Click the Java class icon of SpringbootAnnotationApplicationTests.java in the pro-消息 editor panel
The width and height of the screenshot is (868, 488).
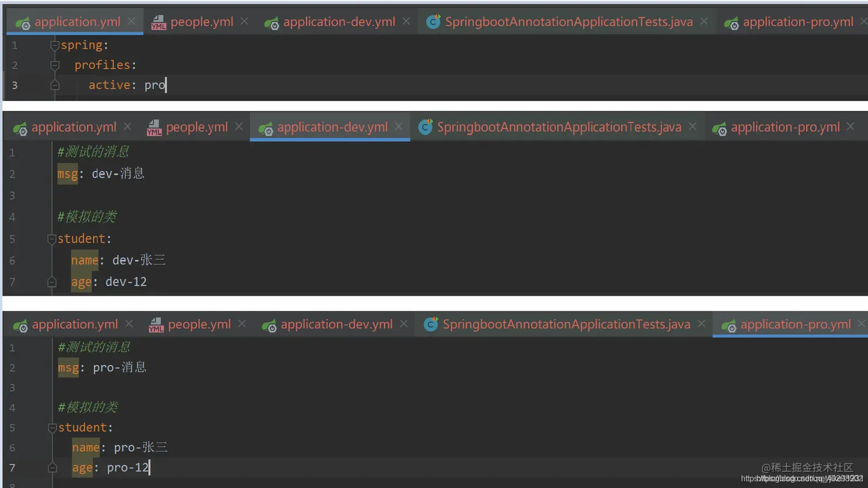(x=431, y=324)
